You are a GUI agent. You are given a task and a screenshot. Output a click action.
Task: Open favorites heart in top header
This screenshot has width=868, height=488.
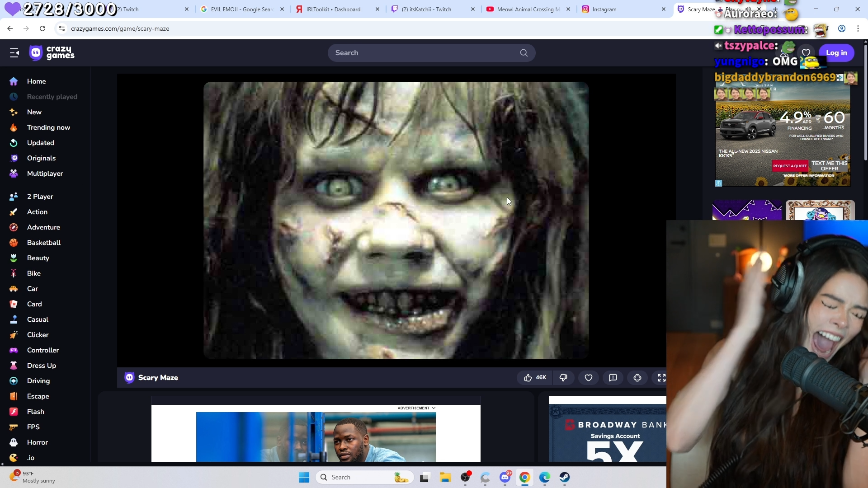point(806,53)
